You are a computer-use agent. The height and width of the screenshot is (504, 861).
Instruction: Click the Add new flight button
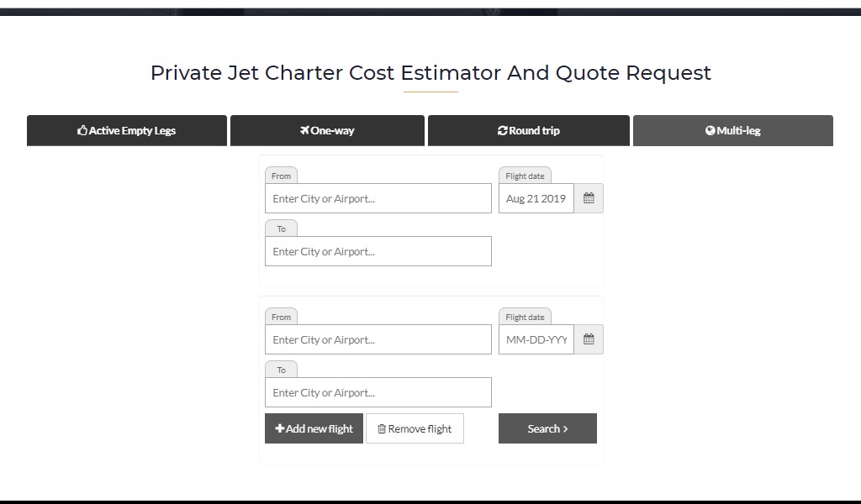click(314, 428)
